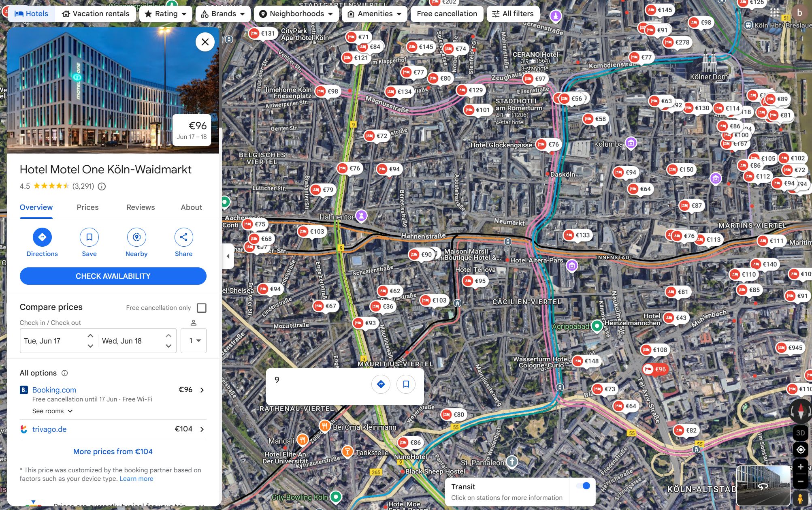
Task: Collapse the hotel side panel
Action: [x=228, y=256]
